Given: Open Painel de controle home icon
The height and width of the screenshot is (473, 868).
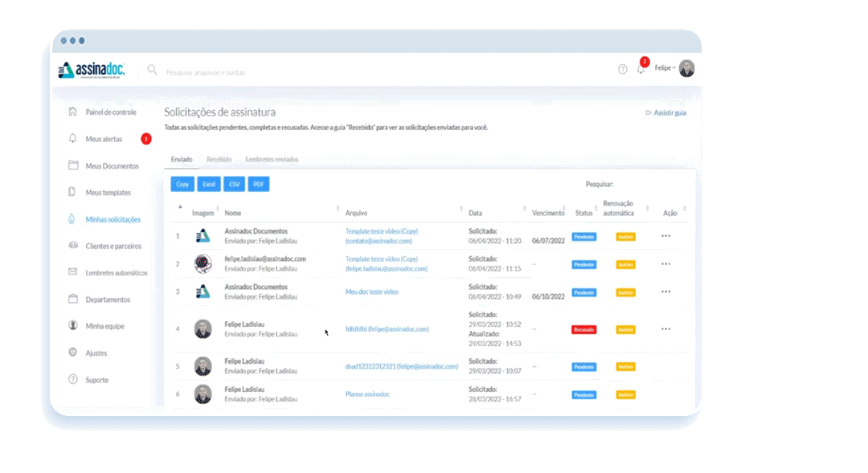Looking at the screenshot, I should click(x=73, y=112).
